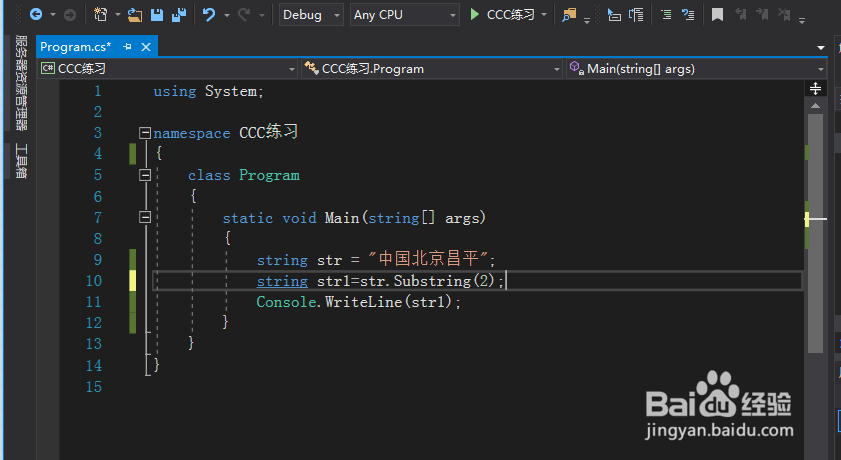Open the 工具箱 side panel tab
The height and width of the screenshot is (460, 841).
(x=20, y=161)
